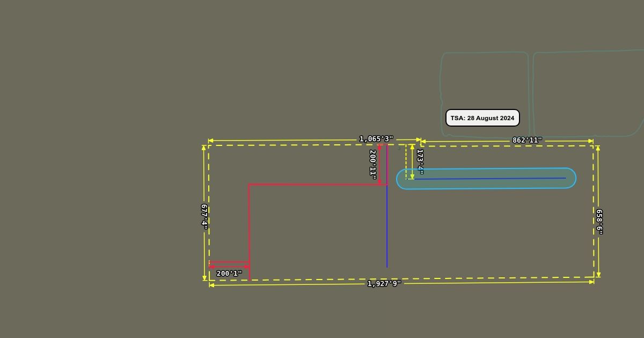This screenshot has width=644, height=338.
Task: Click the red horizontal path segment
Action: (x=317, y=185)
